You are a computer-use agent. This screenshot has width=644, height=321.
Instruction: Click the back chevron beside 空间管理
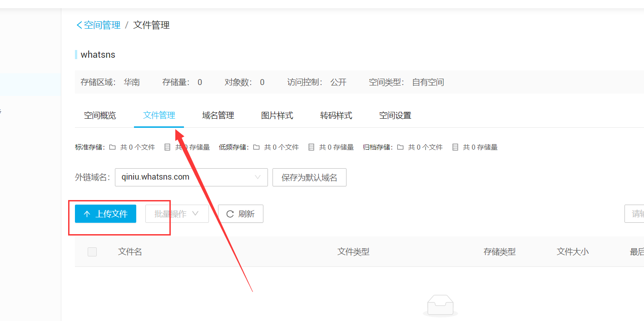tap(79, 25)
